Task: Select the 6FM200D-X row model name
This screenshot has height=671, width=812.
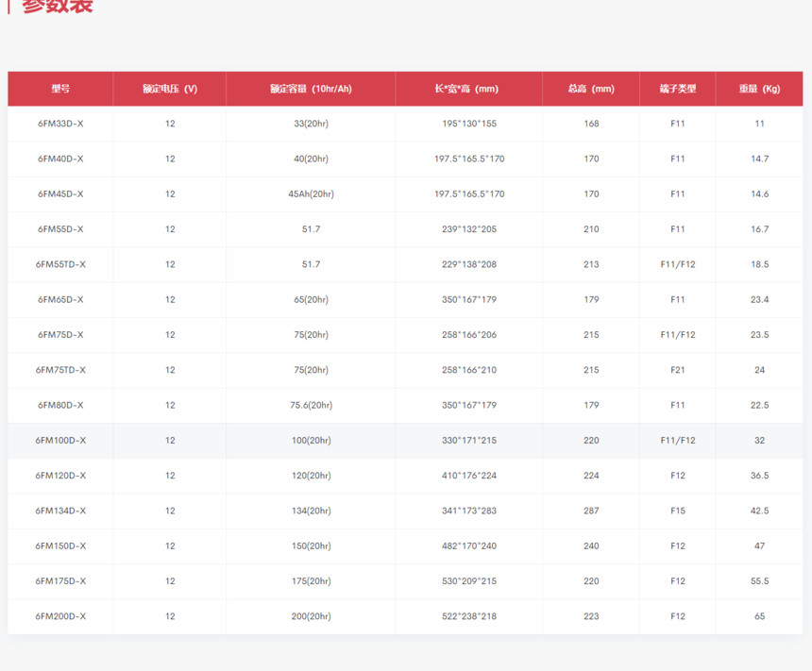Action: [60, 616]
